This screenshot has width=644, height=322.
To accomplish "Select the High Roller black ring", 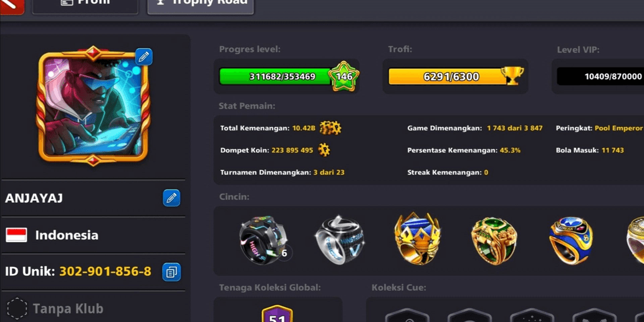I will point(263,240).
